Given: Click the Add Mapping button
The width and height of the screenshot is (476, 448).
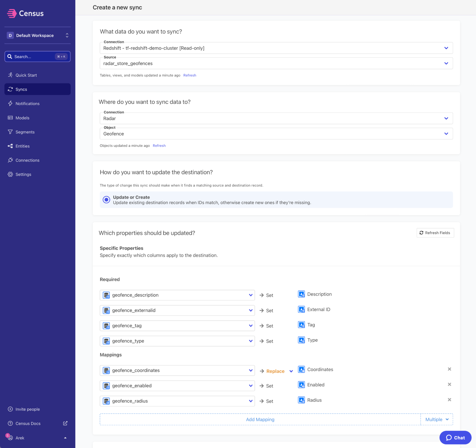Looking at the screenshot, I should click(x=260, y=419).
